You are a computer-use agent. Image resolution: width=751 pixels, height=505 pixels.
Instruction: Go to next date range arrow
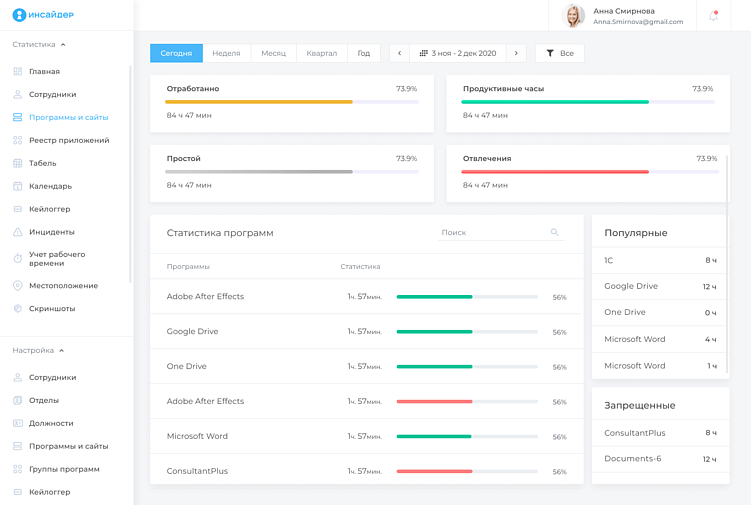pos(516,53)
